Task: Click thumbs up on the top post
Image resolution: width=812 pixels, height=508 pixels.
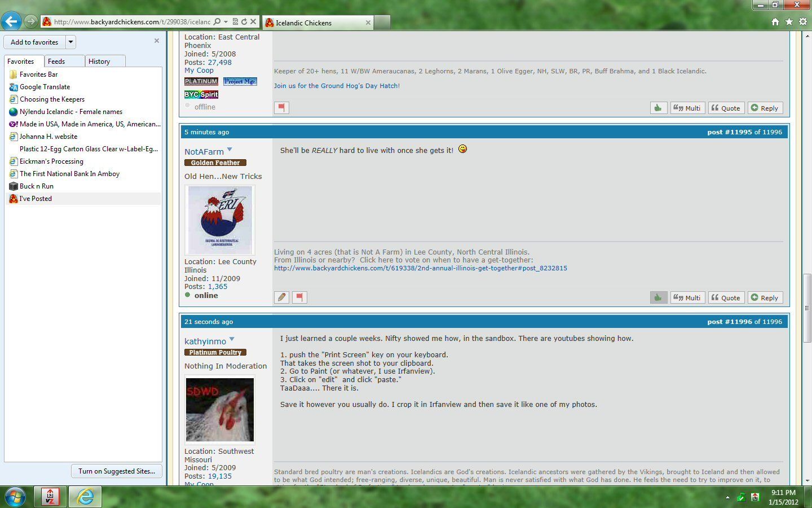Action: coord(658,108)
